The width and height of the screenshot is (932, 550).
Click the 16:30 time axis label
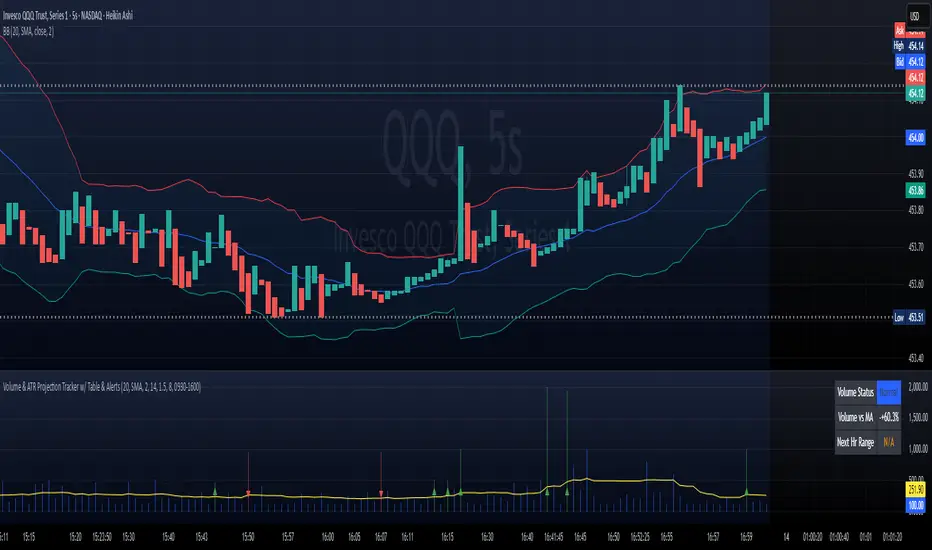[487, 537]
